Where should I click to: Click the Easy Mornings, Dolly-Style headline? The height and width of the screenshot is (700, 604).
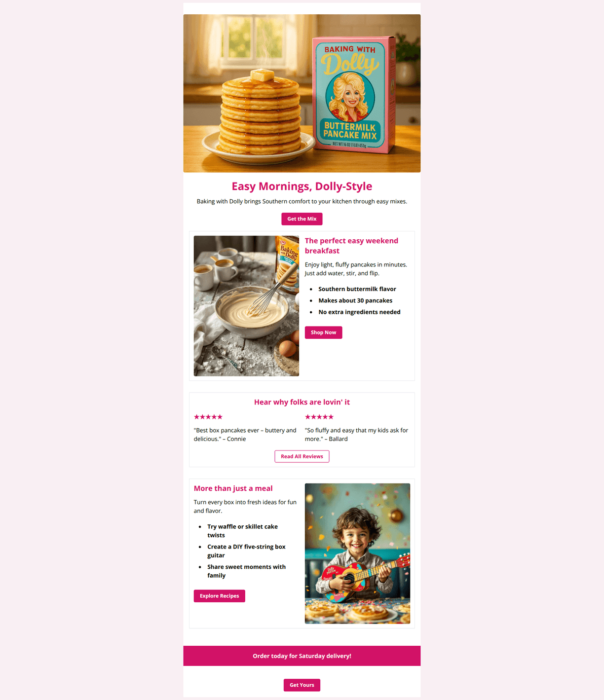click(x=302, y=186)
